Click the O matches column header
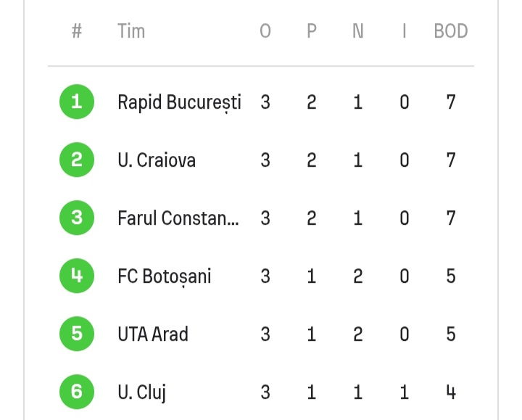This screenshot has width=522, height=420. point(265,31)
